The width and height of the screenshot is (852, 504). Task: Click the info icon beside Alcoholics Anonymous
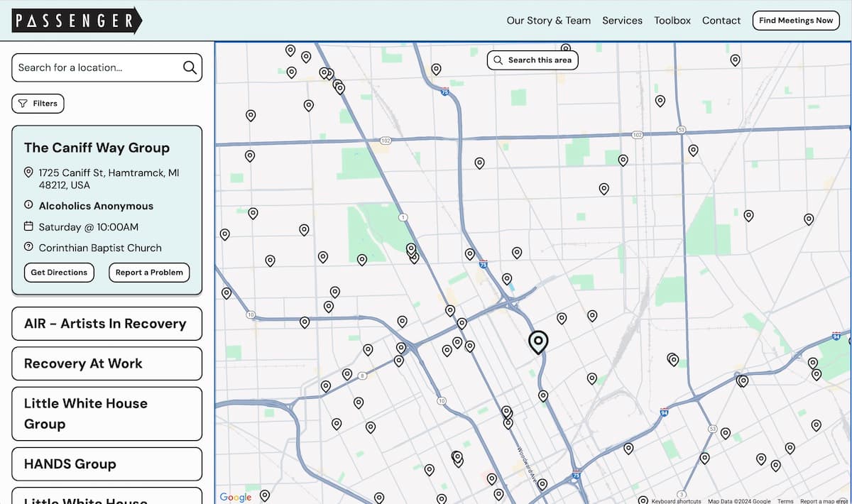pos(28,205)
